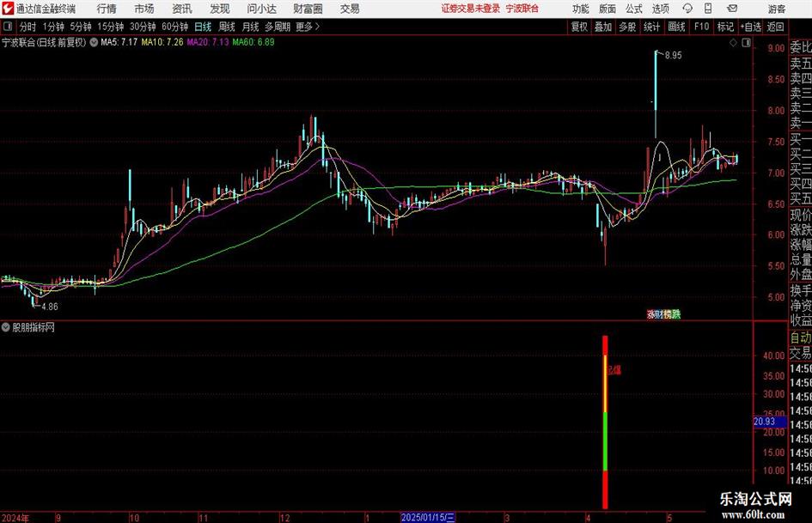Viewport: 812px width, 523px height.
Task: Open F10 company information
Action: tap(702, 27)
